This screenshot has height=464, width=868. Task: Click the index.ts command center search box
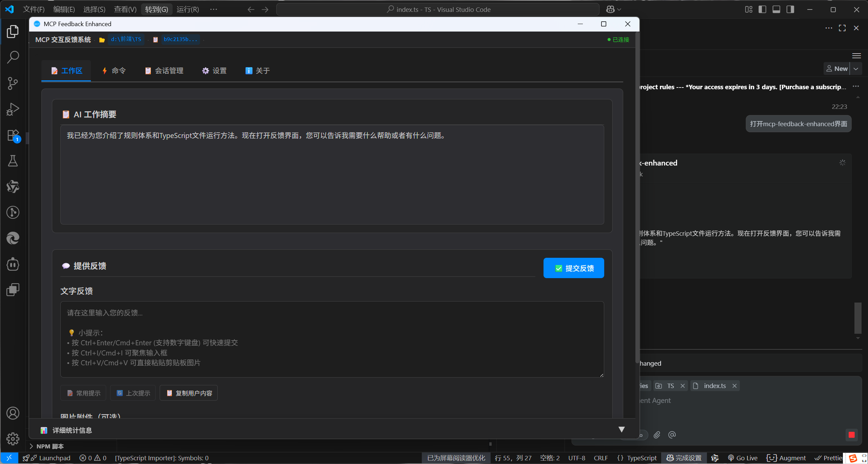[x=438, y=9]
